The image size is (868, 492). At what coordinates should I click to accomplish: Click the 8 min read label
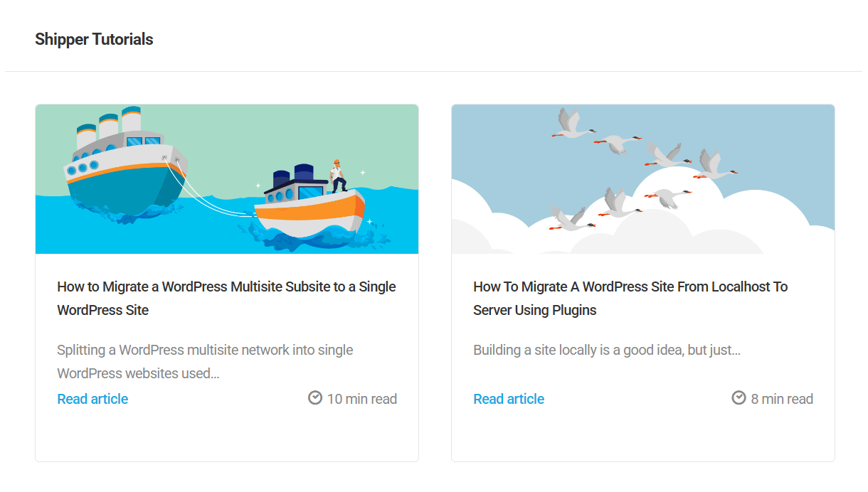[780, 398]
